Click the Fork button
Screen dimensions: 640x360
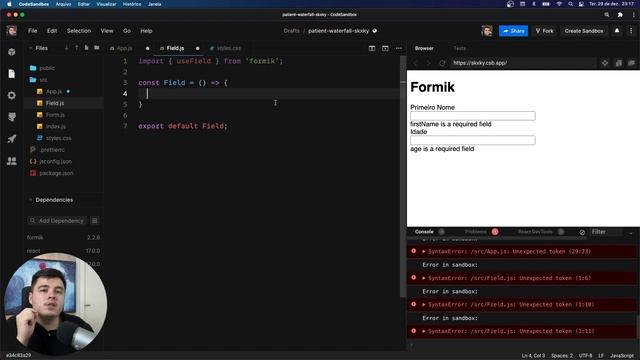pyautogui.click(x=544, y=31)
